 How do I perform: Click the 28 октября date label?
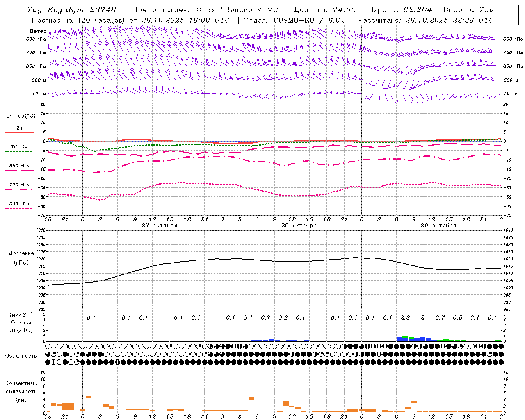tap(299, 226)
